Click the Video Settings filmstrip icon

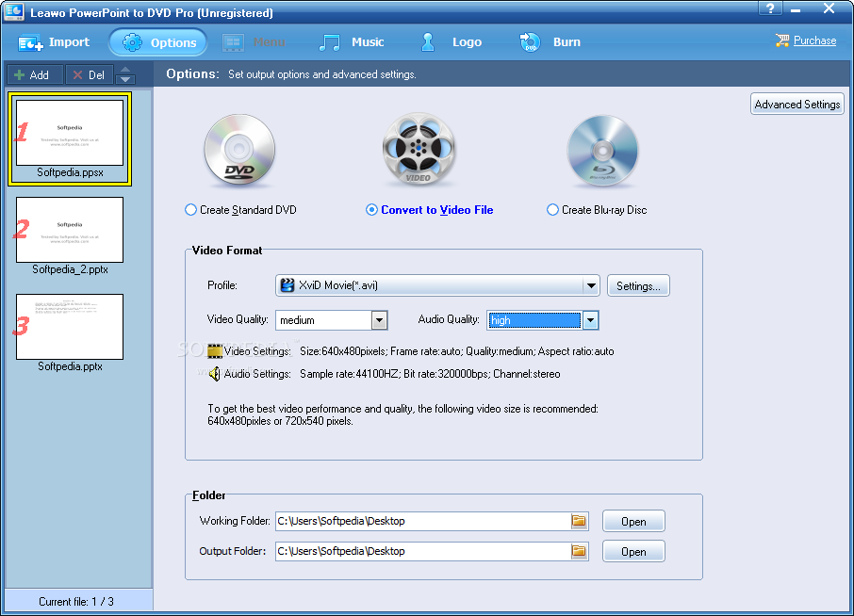pyautogui.click(x=215, y=351)
